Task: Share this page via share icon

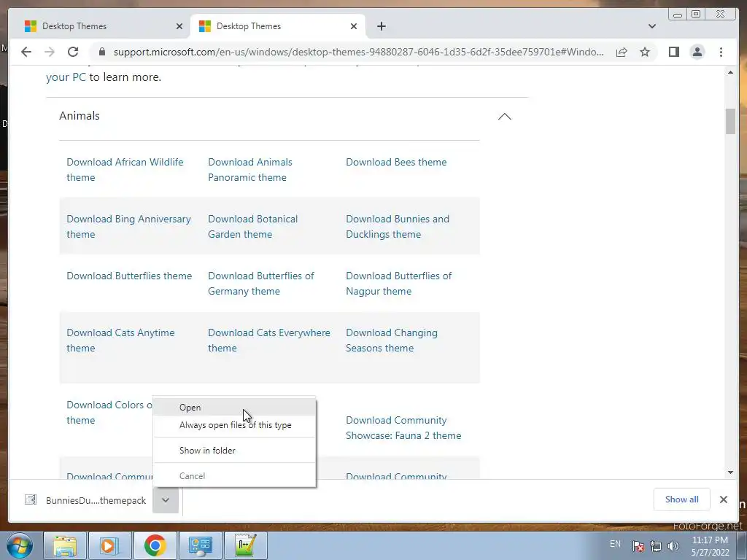Action: click(x=622, y=52)
